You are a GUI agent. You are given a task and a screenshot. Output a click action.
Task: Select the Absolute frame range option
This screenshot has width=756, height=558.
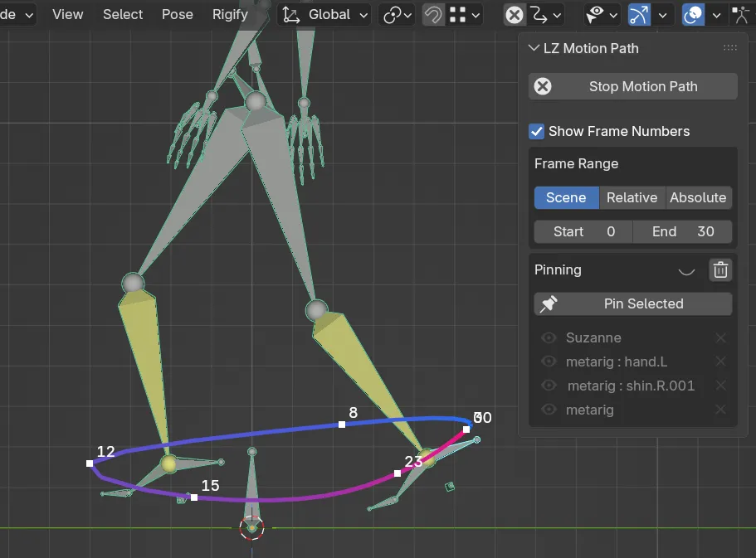coord(698,197)
